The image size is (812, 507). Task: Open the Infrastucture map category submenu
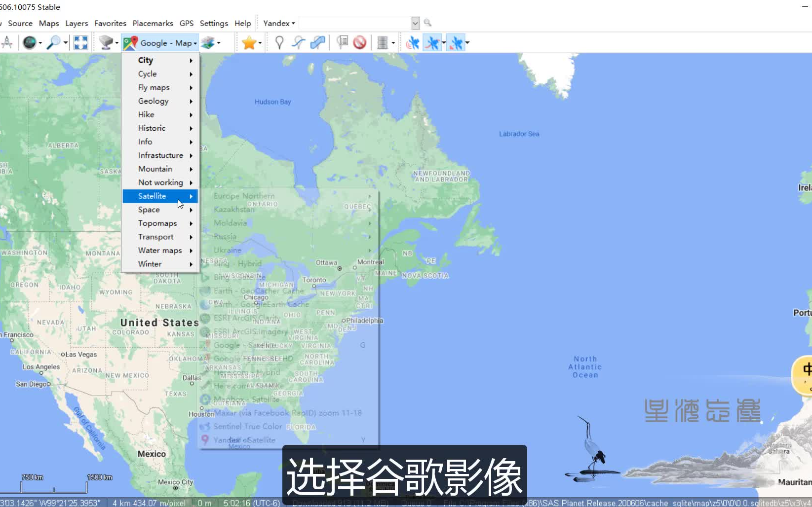160,155
